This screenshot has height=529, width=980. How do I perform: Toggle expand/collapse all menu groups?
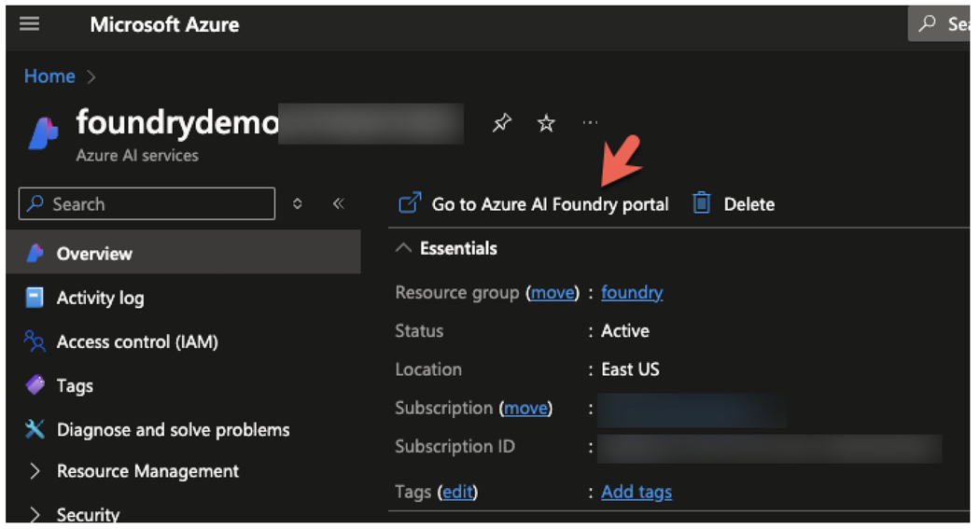pyautogui.click(x=298, y=203)
